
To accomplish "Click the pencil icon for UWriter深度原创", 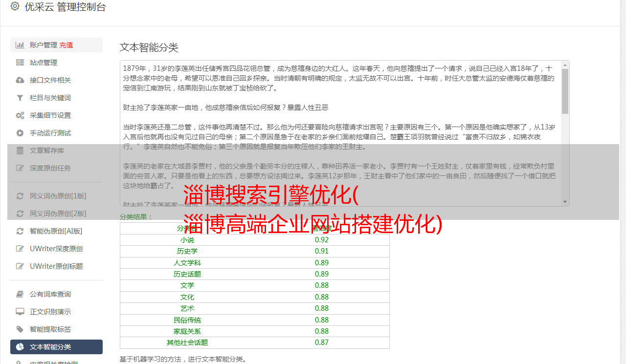I will click(x=20, y=249).
